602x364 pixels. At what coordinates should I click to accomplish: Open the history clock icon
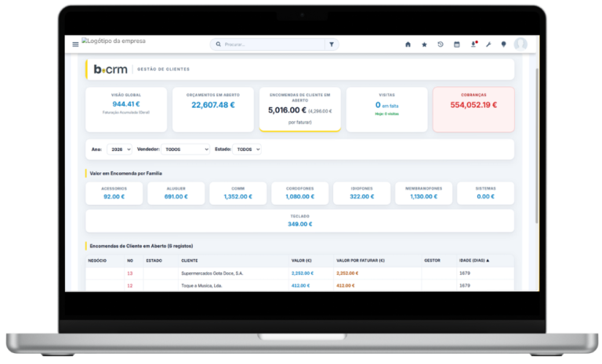pos(441,45)
